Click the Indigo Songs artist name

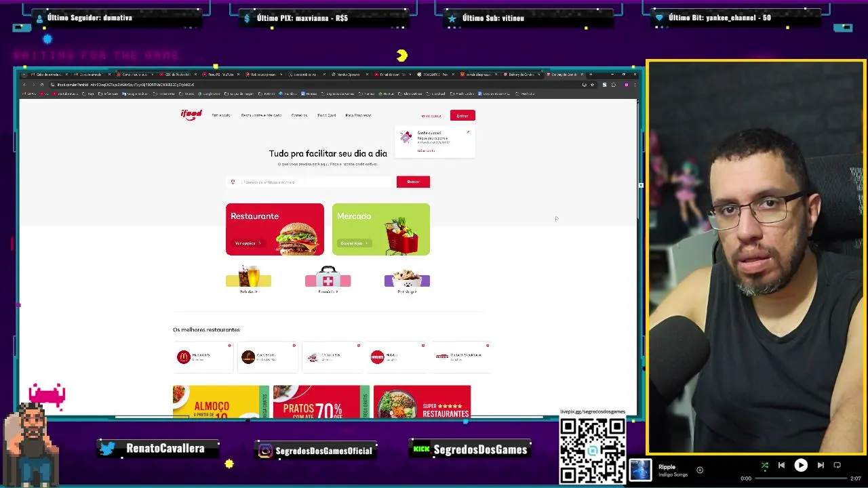click(672, 474)
